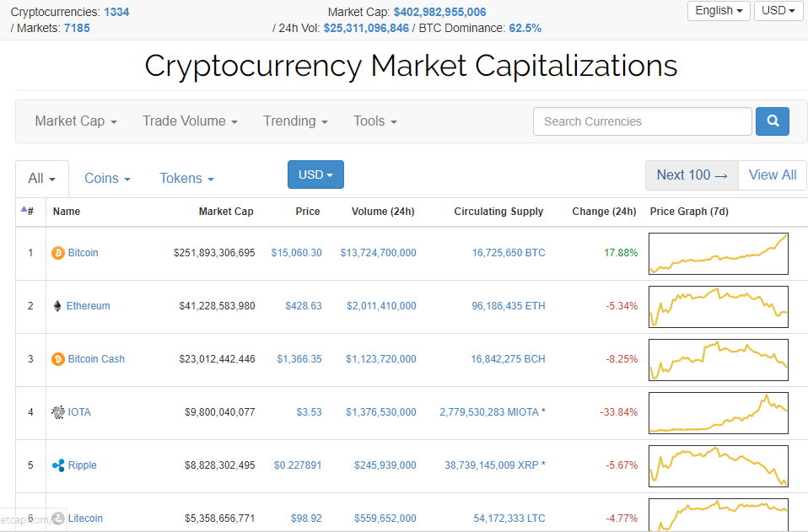Open the blue USD dropdown above the table
Viewport: 808px width, 532px height.
tap(315, 175)
